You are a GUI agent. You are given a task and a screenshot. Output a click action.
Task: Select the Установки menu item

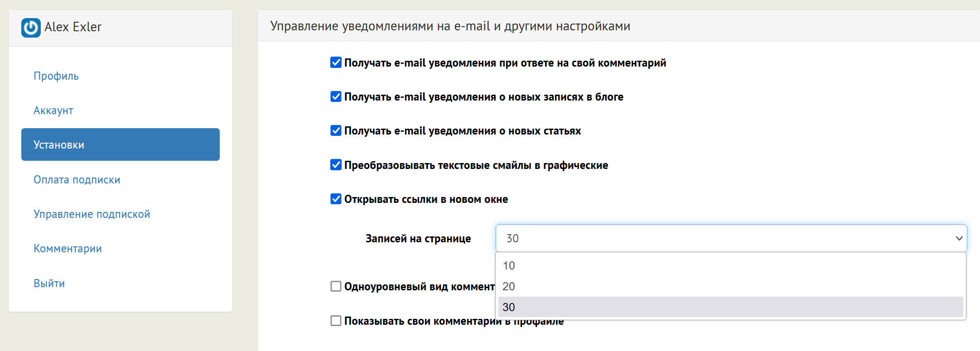coord(120,144)
